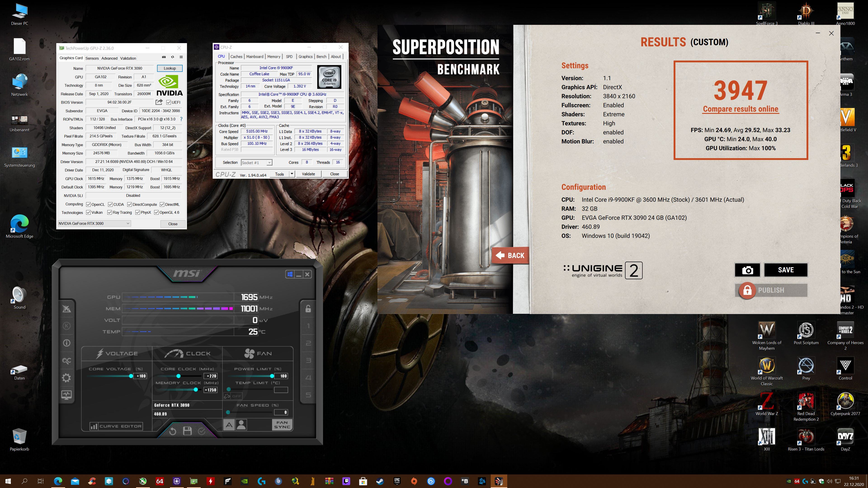
Task: Toggle the OpenCL checkbox
Action: (x=88, y=204)
